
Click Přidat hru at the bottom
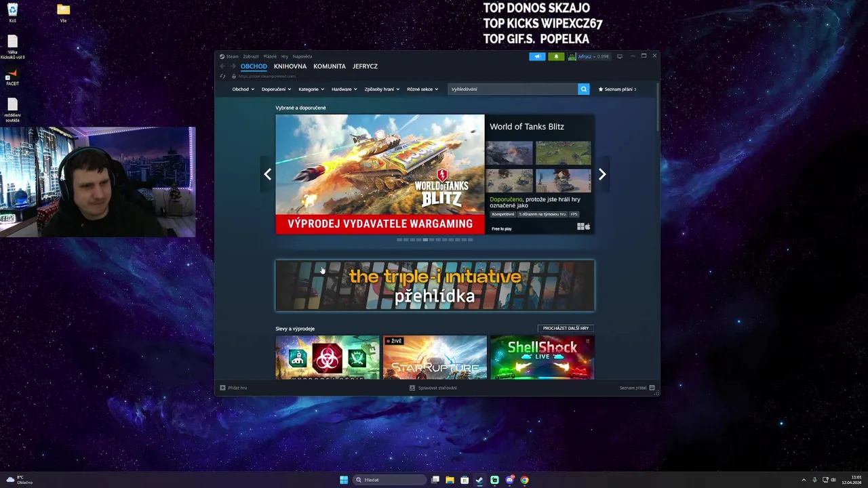[233, 388]
